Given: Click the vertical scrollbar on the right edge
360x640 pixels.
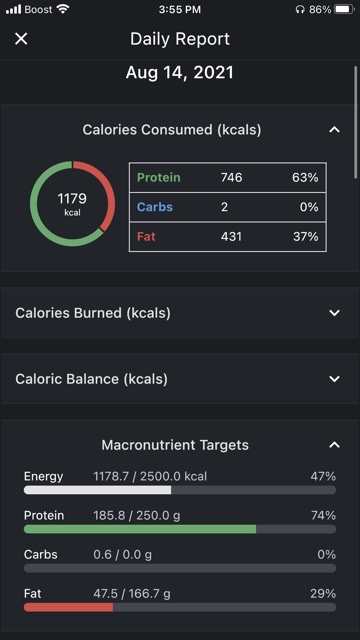Looking at the screenshot, I should 356,122.
